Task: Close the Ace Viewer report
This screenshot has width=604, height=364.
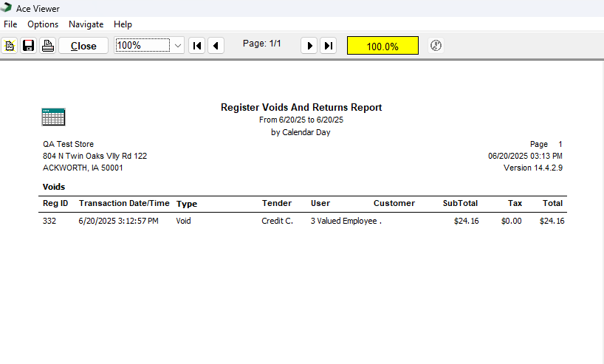Action: click(83, 46)
